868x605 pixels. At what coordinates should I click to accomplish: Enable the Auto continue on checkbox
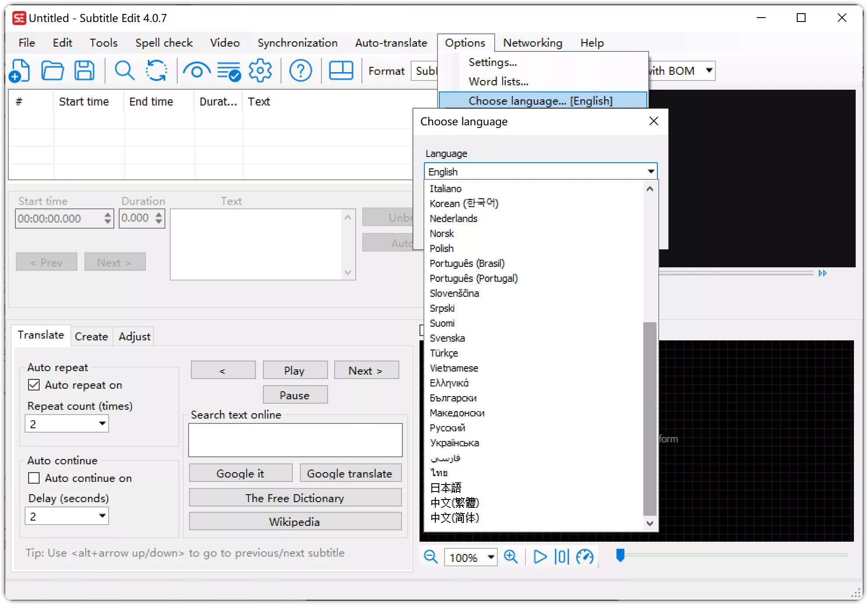pos(34,478)
